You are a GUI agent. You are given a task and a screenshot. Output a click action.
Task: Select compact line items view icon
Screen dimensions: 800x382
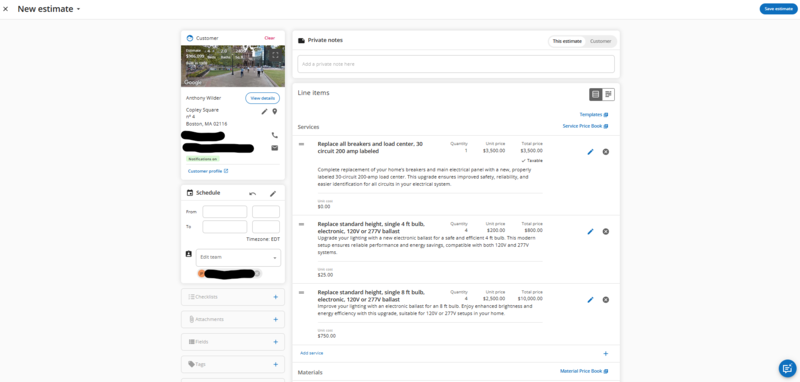(608, 94)
